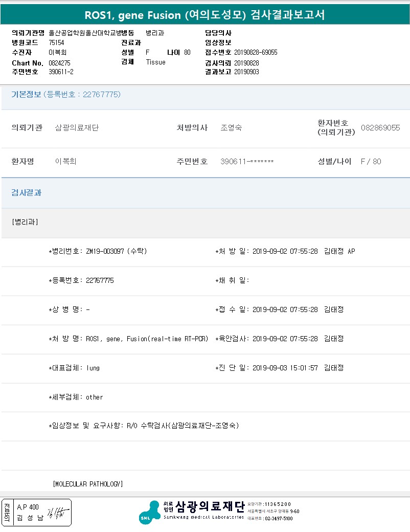Screen dimensions: 410x532
Task: Click the 삼광의료재단 footer logo text
Action: [x=210, y=506]
